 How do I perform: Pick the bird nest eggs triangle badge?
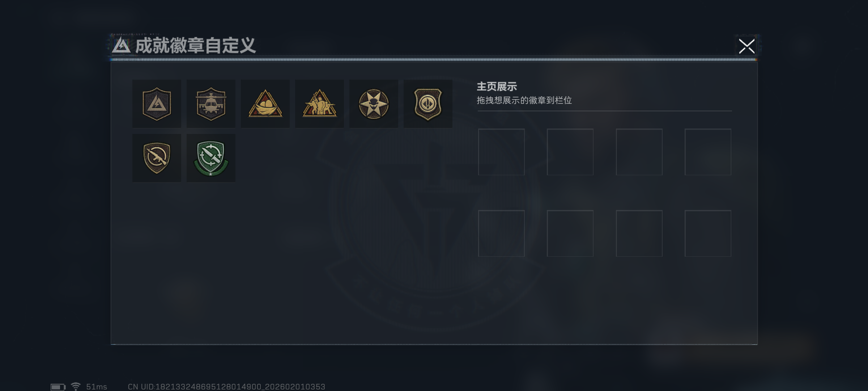click(265, 104)
